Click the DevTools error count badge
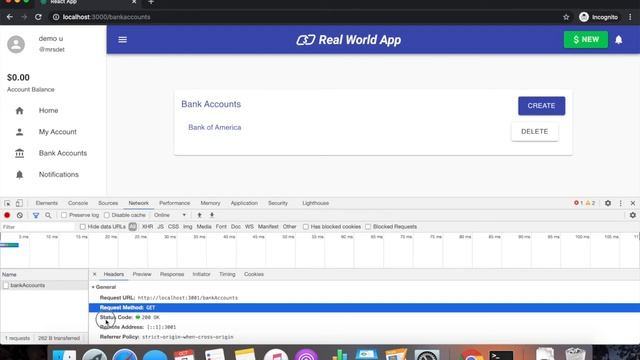This screenshot has height=360, width=640. click(x=578, y=203)
